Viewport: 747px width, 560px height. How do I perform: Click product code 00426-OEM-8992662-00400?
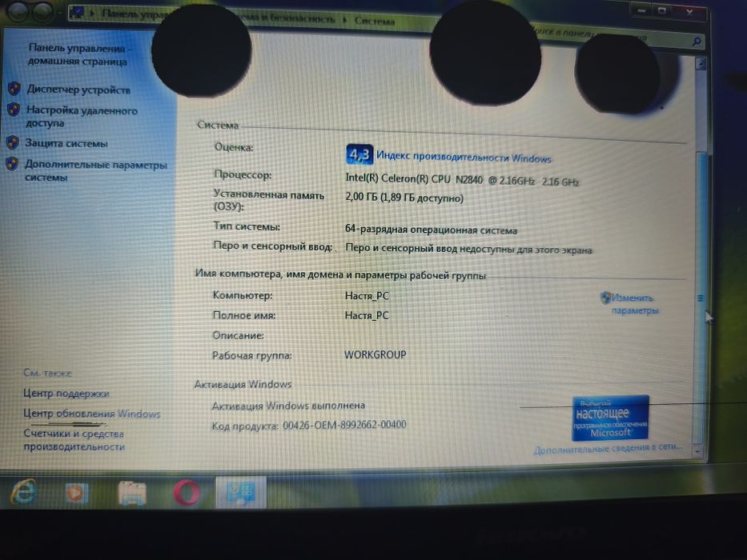coord(344,424)
